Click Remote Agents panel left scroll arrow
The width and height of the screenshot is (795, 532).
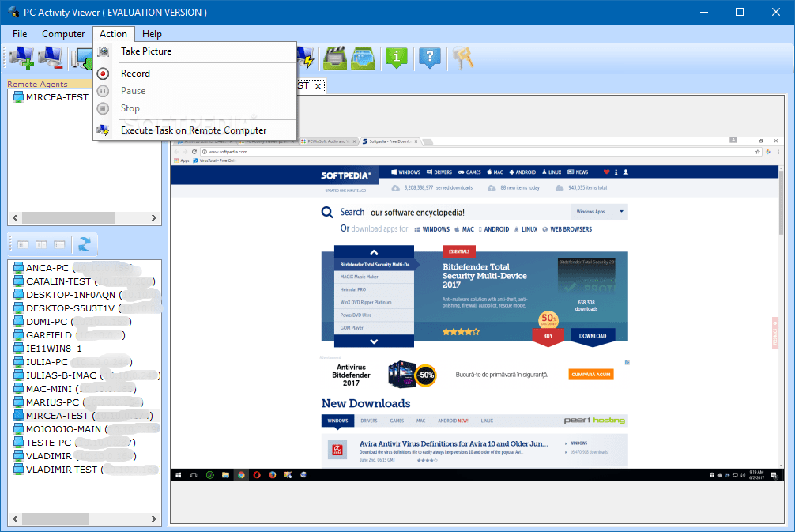[15, 218]
